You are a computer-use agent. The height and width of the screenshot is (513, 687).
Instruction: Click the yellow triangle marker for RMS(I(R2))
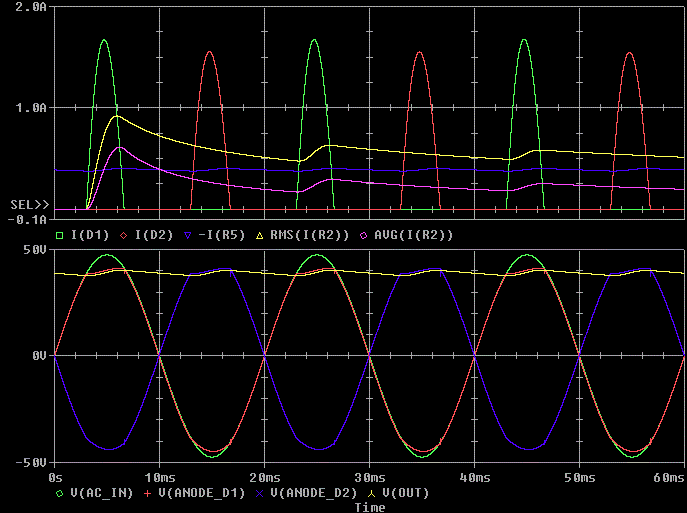coord(260,235)
